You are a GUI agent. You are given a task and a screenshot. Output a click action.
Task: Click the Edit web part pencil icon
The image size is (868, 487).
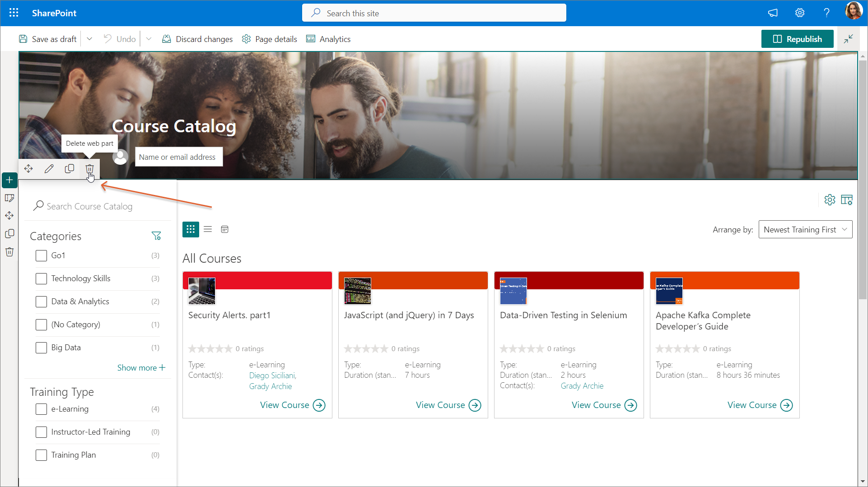coord(49,169)
